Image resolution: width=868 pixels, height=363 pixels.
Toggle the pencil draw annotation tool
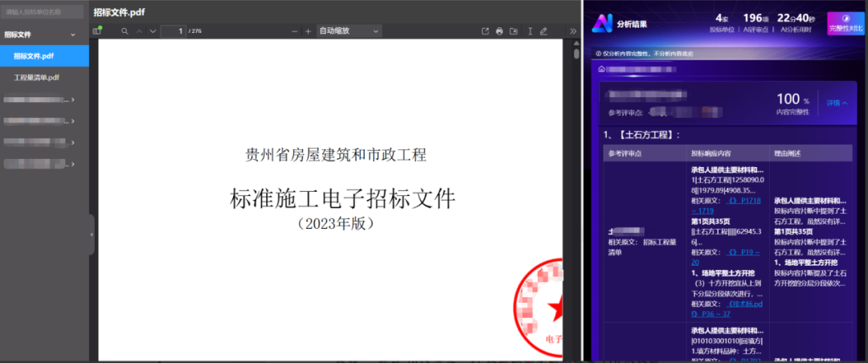[x=544, y=31]
